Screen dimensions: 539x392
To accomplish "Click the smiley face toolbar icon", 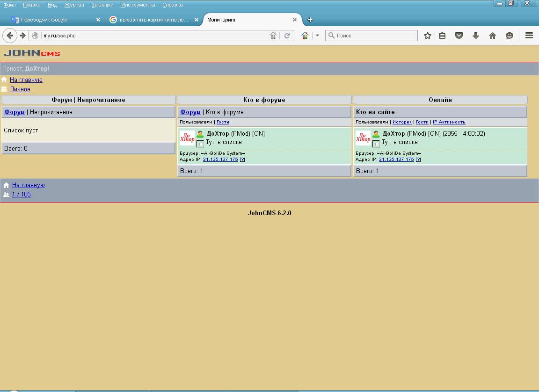I will (510, 36).
